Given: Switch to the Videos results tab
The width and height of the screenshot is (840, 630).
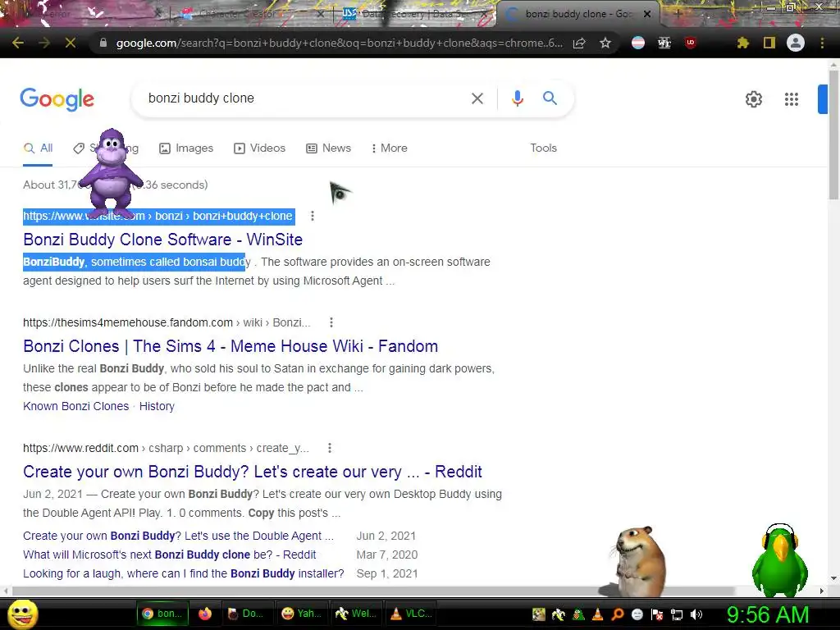Looking at the screenshot, I should (260, 148).
